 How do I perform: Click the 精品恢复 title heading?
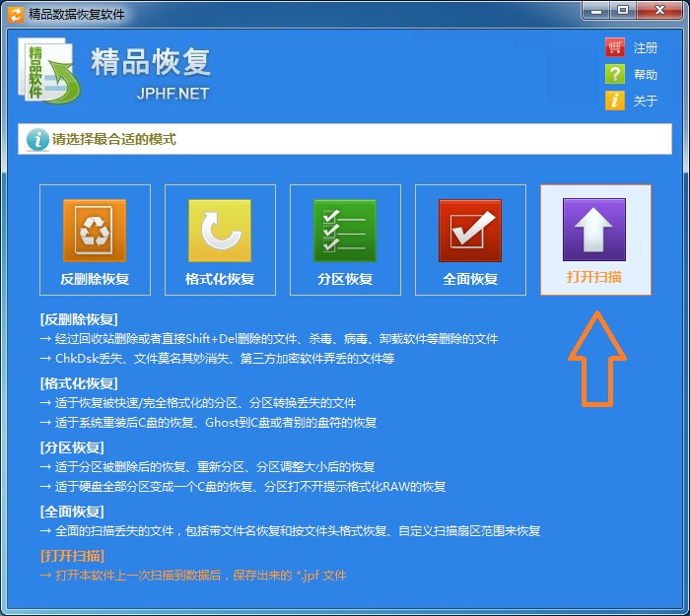151,61
